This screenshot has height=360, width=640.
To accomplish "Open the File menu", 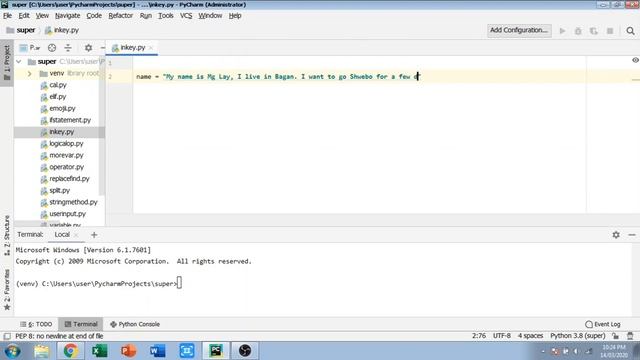I will [7, 16].
